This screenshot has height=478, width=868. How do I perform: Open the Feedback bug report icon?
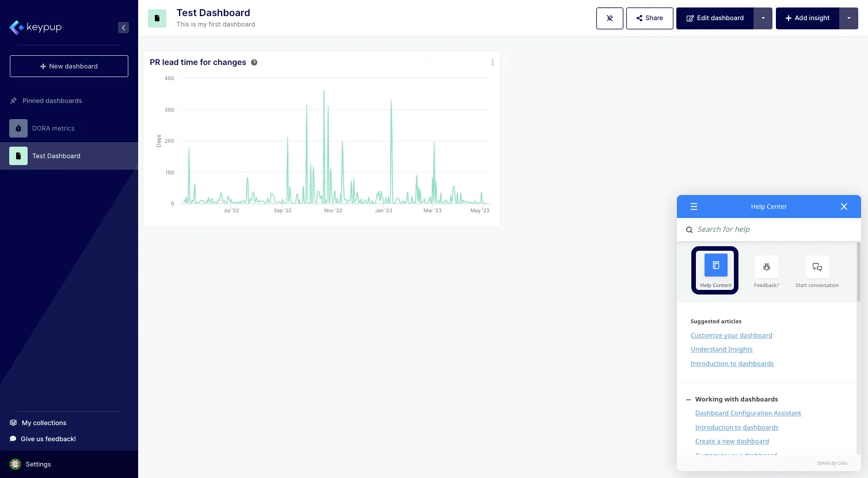click(x=766, y=267)
